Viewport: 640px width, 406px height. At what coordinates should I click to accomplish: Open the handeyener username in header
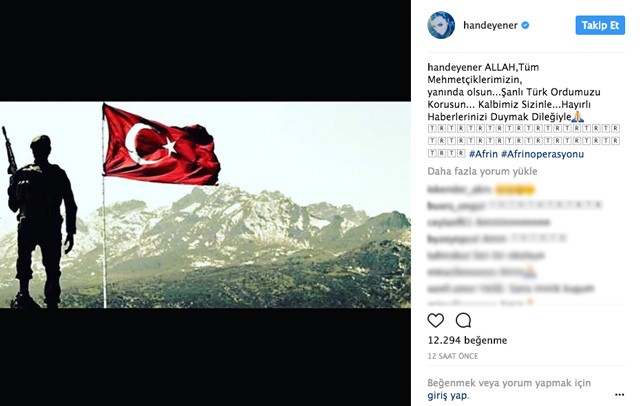(x=490, y=25)
